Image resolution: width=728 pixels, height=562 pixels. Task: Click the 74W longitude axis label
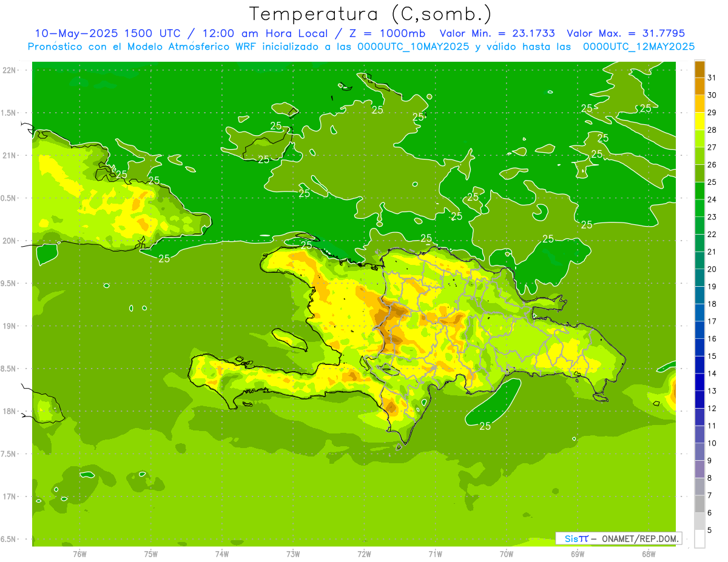(x=222, y=554)
